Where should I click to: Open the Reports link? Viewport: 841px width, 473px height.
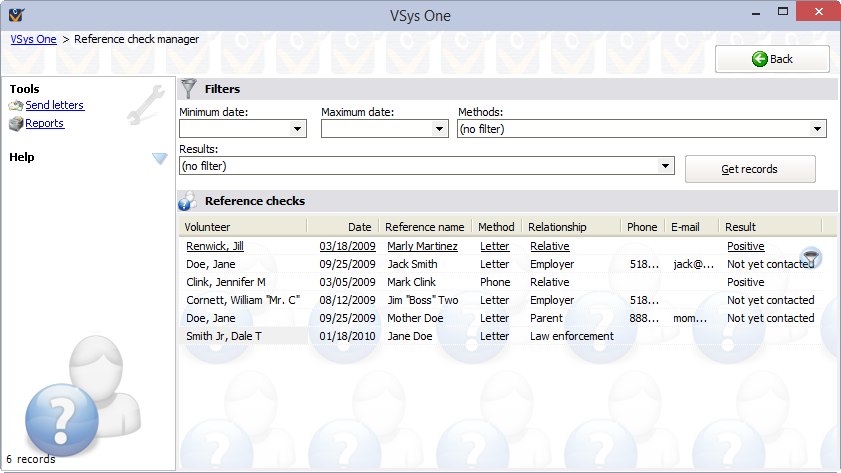click(45, 124)
